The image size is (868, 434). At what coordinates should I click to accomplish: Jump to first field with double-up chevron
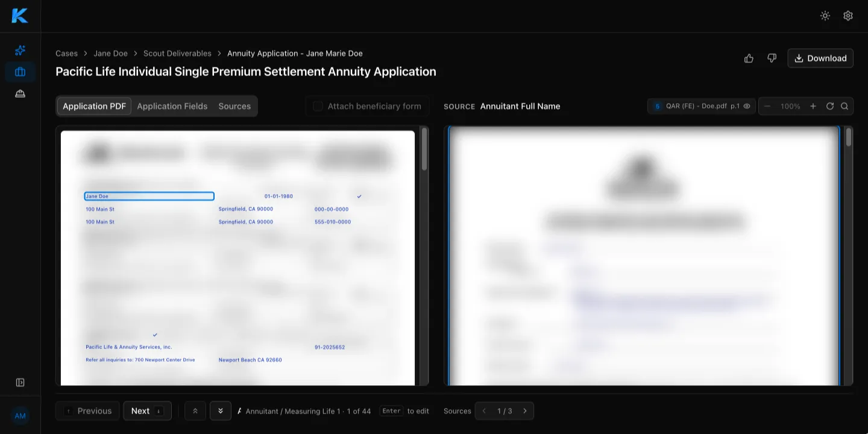point(195,411)
